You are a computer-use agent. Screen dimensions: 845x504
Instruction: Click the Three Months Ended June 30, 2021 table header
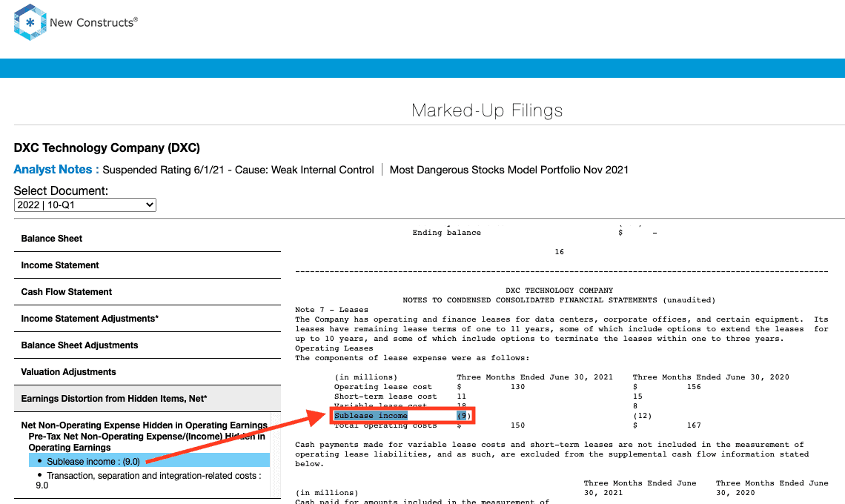coord(534,377)
